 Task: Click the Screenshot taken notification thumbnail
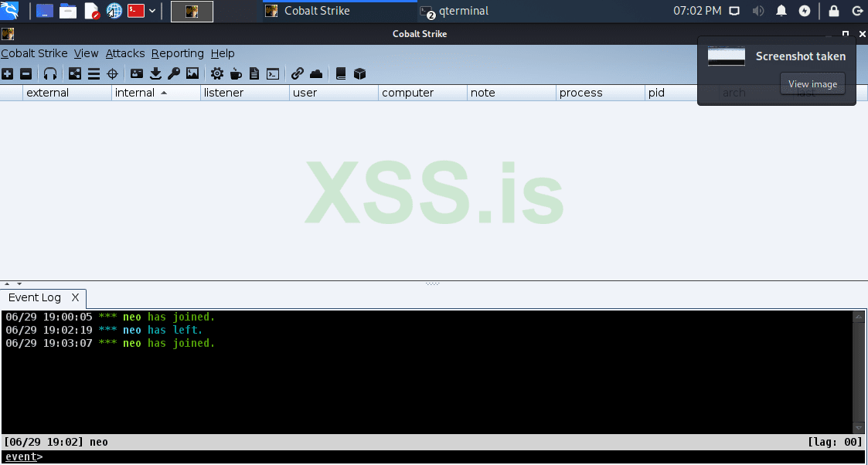727,56
